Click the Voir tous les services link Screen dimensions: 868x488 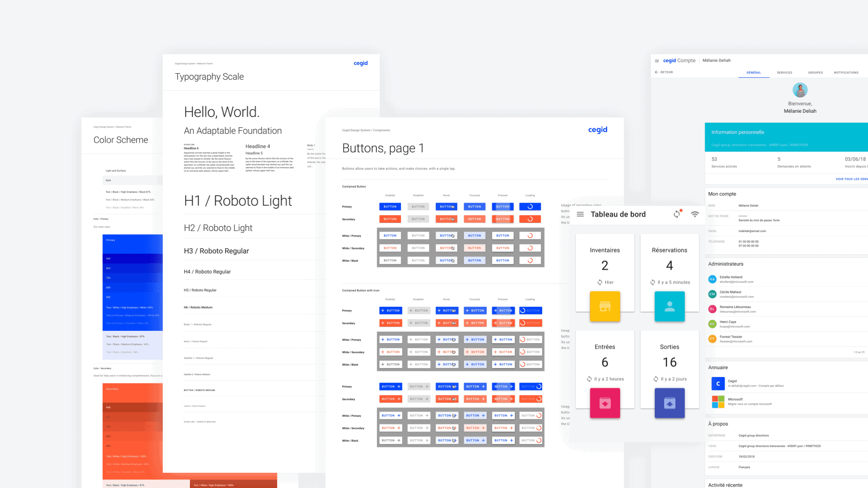pyautogui.click(x=851, y=179)
